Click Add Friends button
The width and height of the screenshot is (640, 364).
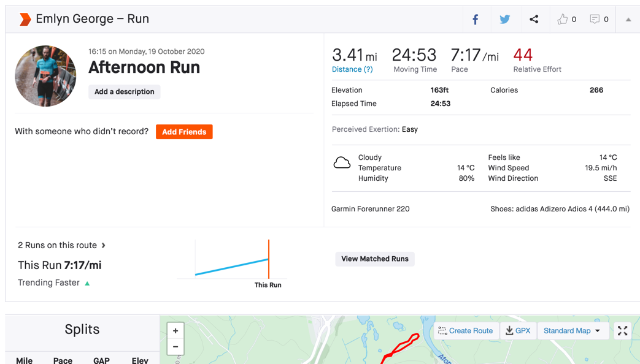point(184,132)
